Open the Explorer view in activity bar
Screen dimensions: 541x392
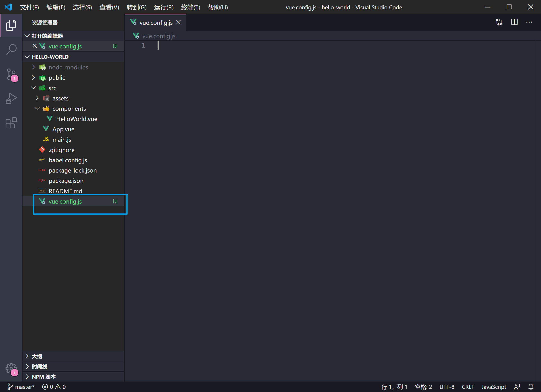coord(11,25)
